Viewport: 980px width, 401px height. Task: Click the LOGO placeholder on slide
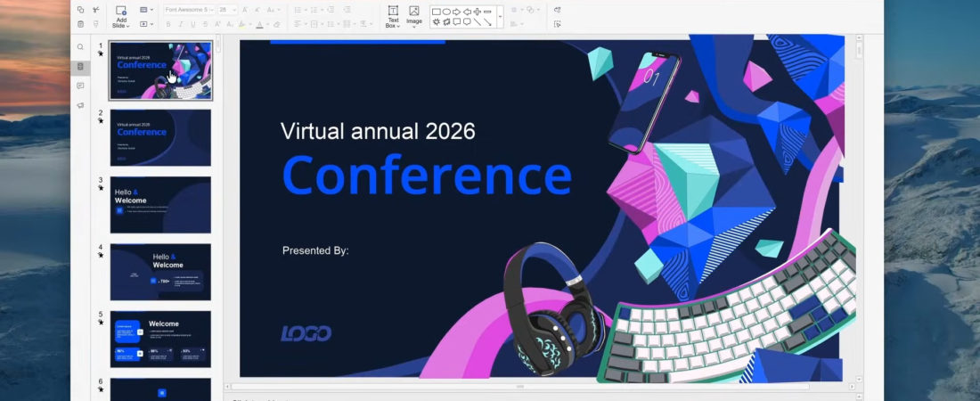[x=306, y=333]
